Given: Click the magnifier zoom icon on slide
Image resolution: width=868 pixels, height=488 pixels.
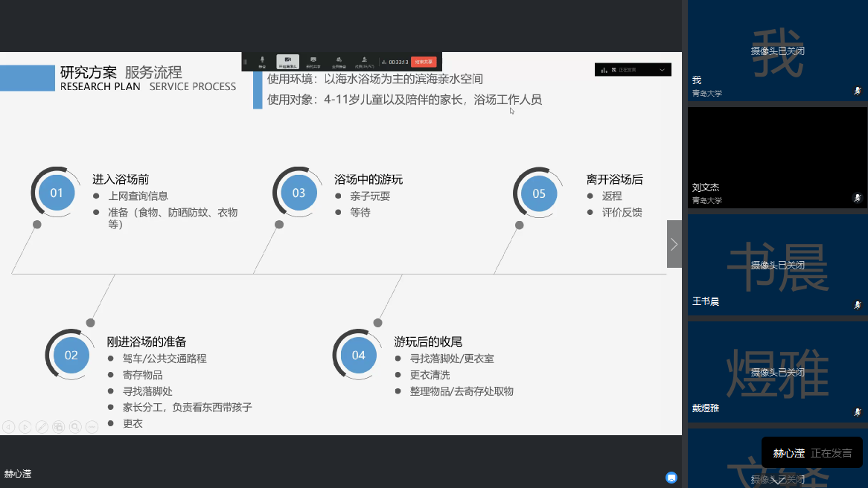Looking at the screenshot, I should (75, 427).
